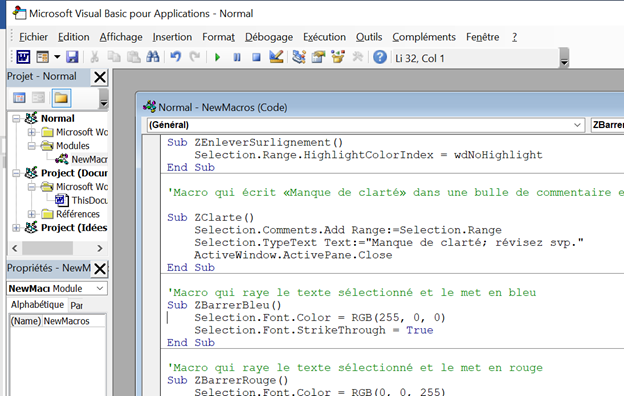Open the ? help menu
The image size is (624, 396).
(515, 37)
